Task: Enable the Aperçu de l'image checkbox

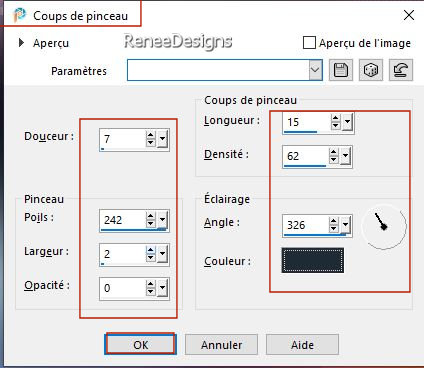Action: click(x=309, y=43)
